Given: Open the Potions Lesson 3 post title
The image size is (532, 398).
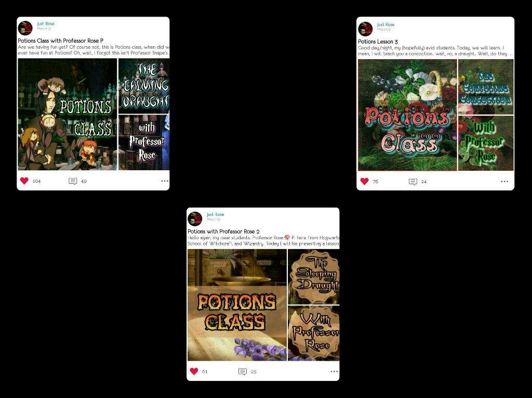Looking at the screenshot, I should tap(378, 42).
